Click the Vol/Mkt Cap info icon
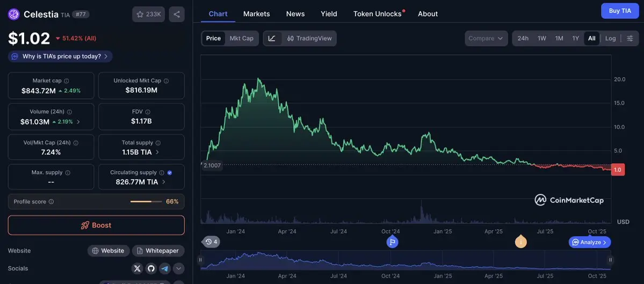This screenshot has width=644, height=284. (x=76, y=143)
